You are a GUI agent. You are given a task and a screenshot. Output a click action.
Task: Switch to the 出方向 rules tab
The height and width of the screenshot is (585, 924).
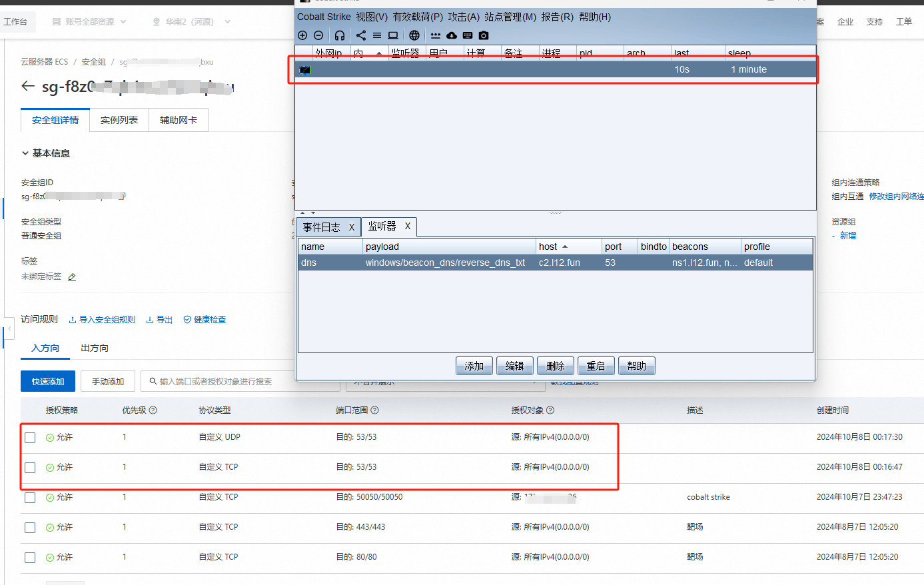95,348
